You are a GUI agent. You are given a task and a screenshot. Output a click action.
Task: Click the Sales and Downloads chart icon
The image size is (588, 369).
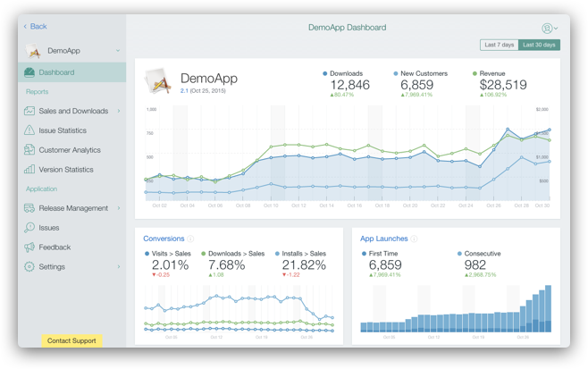point(29,111)
